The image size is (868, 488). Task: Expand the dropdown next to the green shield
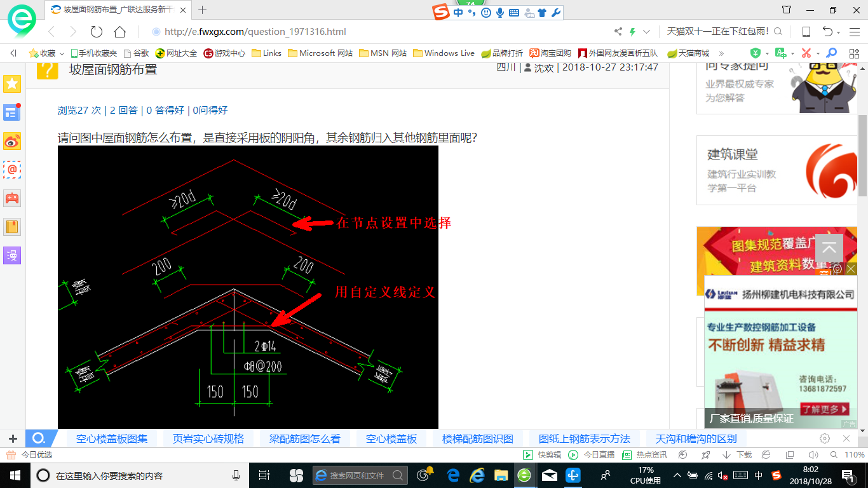pyautogui.click(x=767, y=53)
